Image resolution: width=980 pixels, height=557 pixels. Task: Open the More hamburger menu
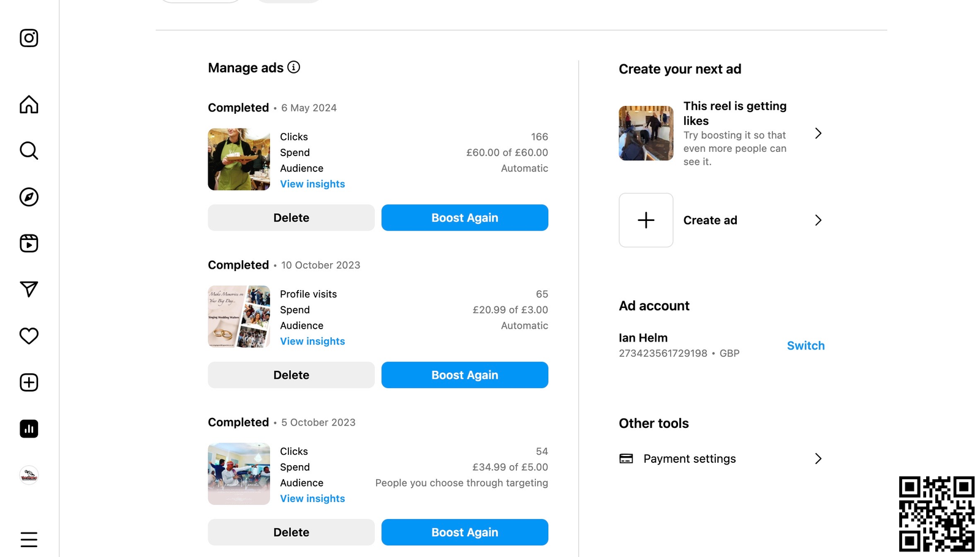[x=29, y=539]
